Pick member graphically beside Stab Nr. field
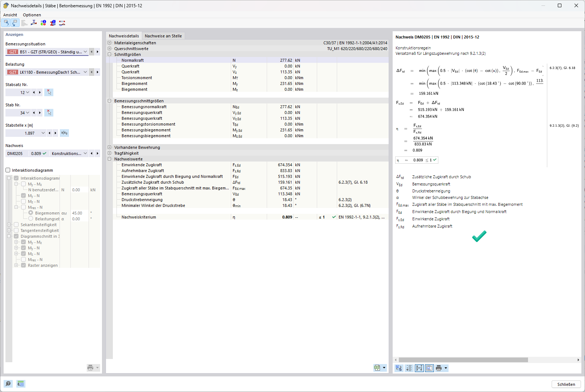Image resolution: width=585 pixels, height=392 pixels. click(x=49, y=113)
